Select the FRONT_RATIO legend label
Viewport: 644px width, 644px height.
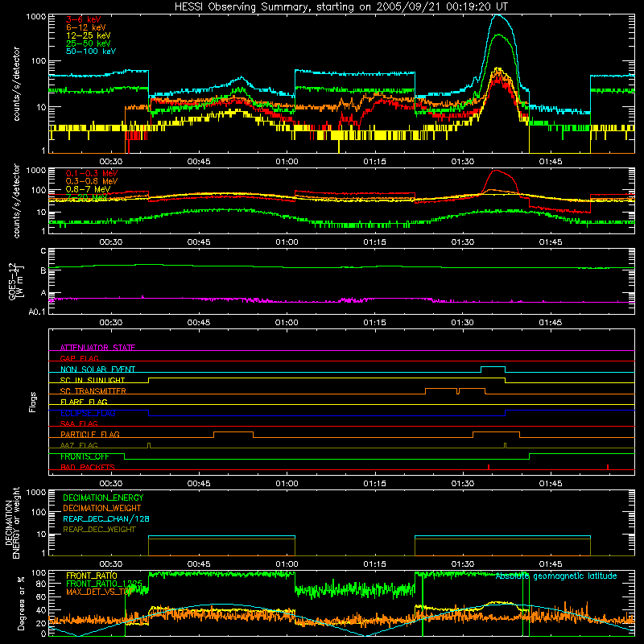tap(92, 576)
